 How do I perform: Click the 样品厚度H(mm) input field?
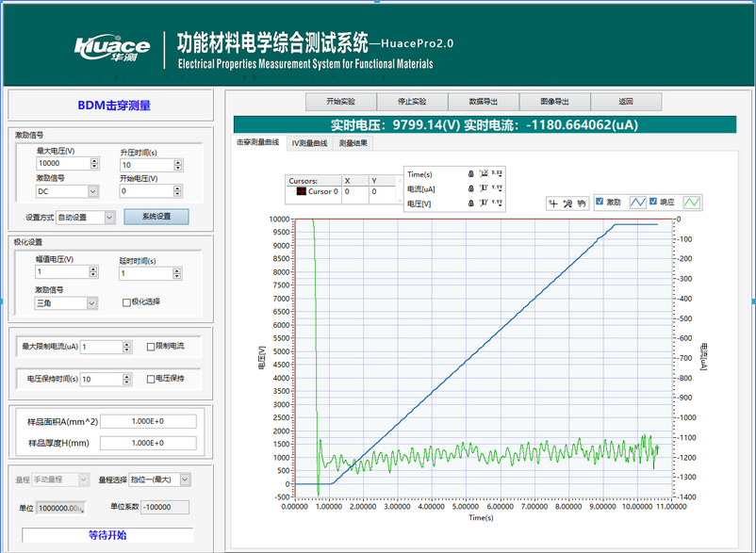tap(148, 443)
